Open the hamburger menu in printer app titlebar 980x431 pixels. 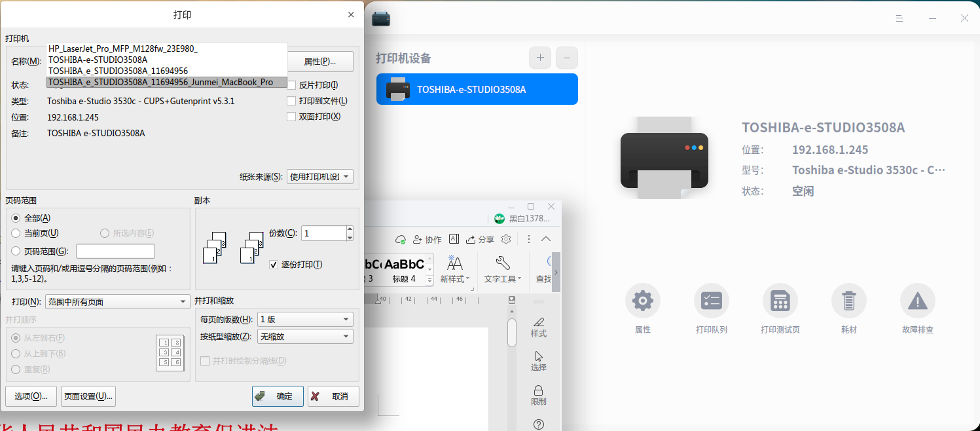pyautogui.click(x=899, y=18)
